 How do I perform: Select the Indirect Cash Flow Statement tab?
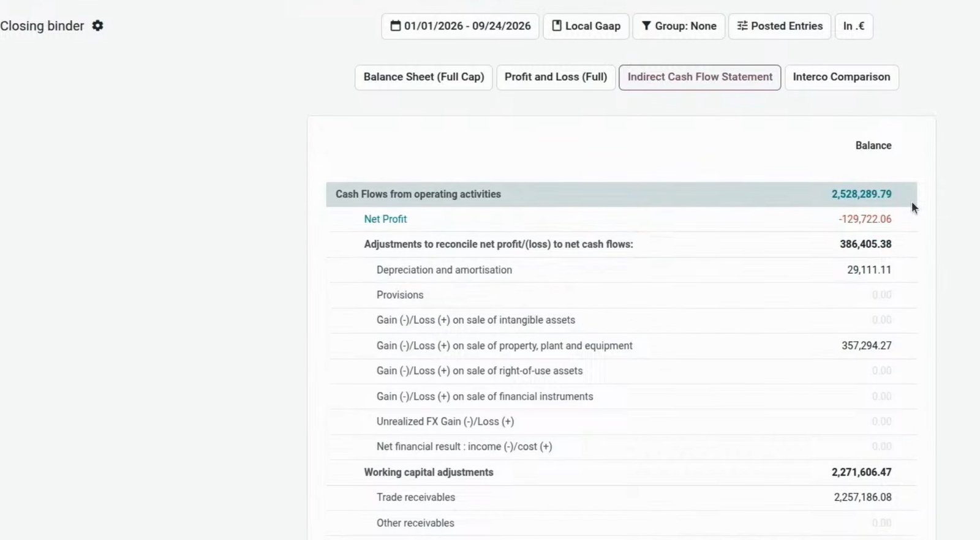point(700,77)
